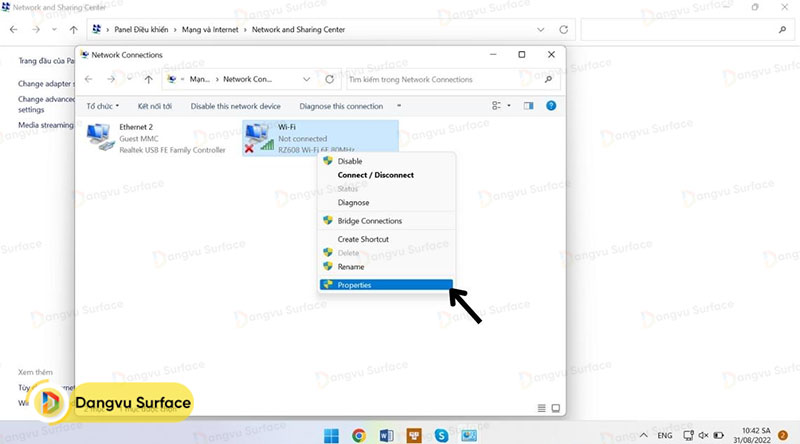
Task: Go up one level in Network Connections
Action: 148,79
